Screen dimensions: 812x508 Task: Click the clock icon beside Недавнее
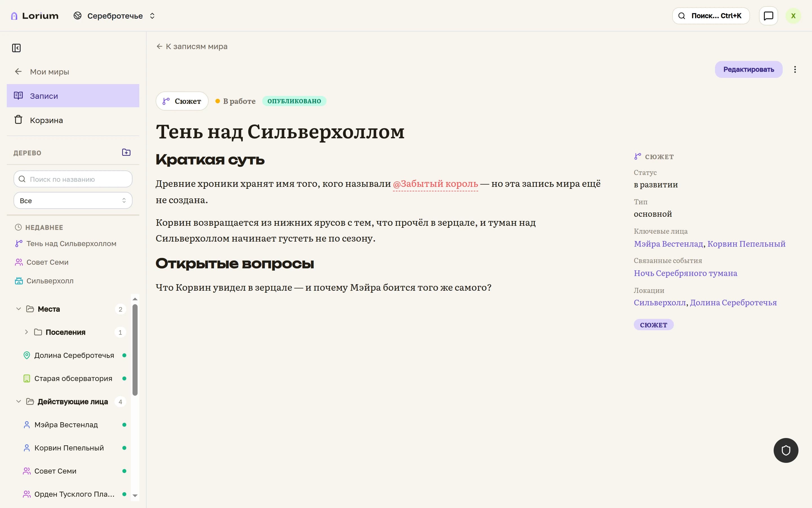click(18, 227)
